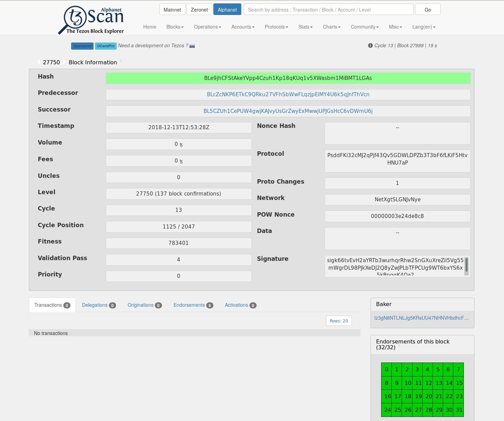
Task: Click the cycle position value 1125 / 2047
Action: point(179,227)
